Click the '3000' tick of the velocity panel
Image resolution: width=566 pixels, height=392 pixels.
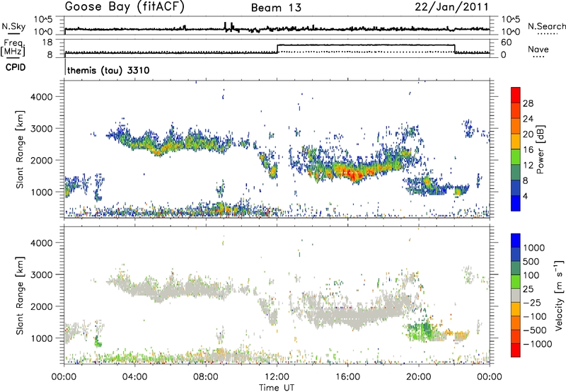[x=41, y=275]
